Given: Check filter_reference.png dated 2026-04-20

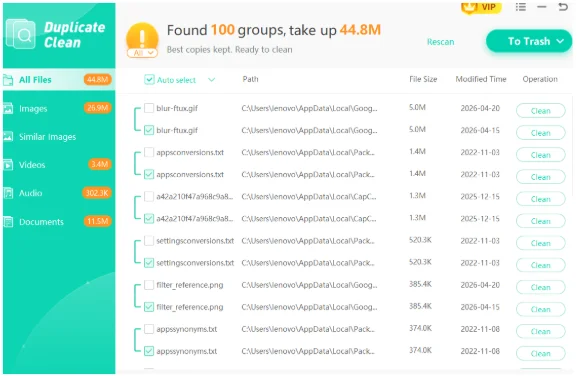Looking at the screenshot, I should click(149, 285).
